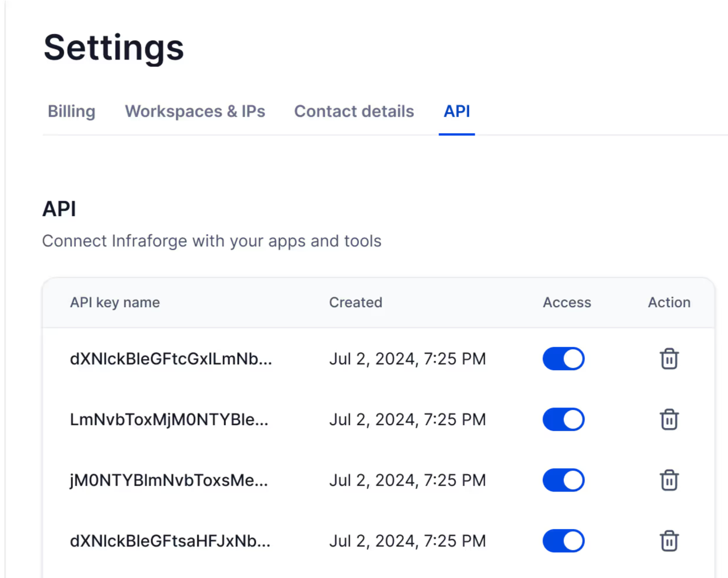Image resolution: width=728 pixels, height=578 pixels.
Task: Select key name jM0NTYBlmNvbToxsMe...
Action: (x=169, y=480)
